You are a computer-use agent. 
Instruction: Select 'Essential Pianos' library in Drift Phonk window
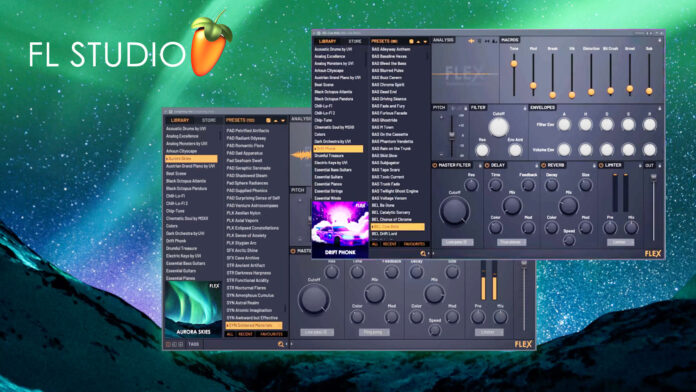[328, 184]
